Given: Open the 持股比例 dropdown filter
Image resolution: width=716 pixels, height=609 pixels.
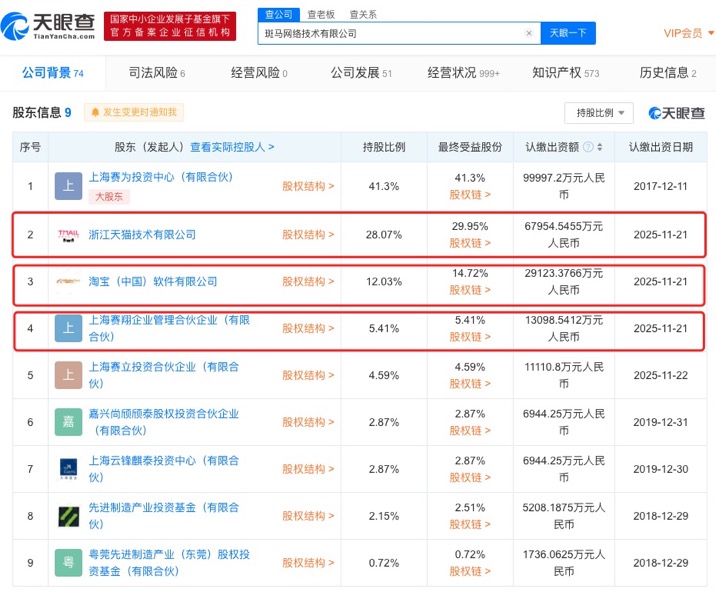Looking at the screenshot, I should pyautogui.click(x=598, y=113).
